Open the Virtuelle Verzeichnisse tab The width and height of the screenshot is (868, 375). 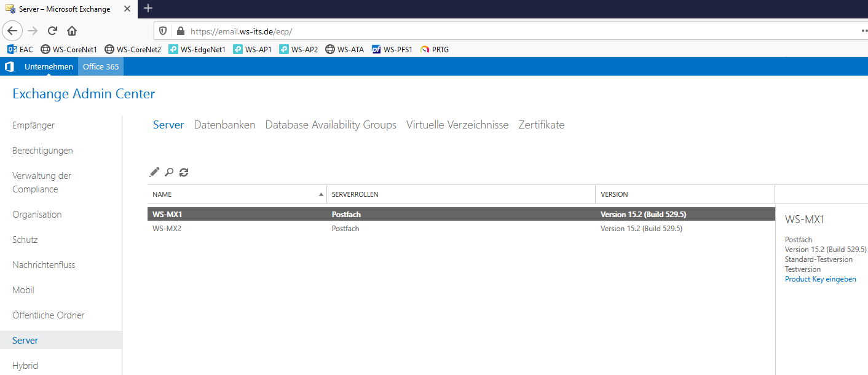pos(457,125)
